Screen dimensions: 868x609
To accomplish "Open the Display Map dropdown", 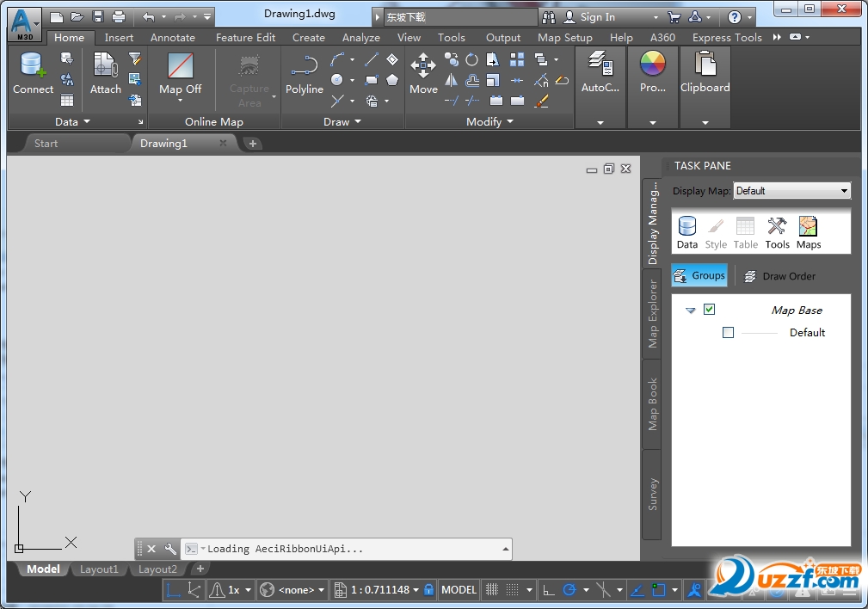I will point(843,191).
